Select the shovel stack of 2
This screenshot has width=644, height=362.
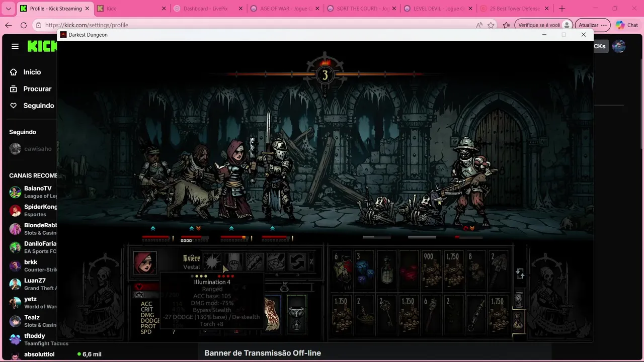click(498, 270)
